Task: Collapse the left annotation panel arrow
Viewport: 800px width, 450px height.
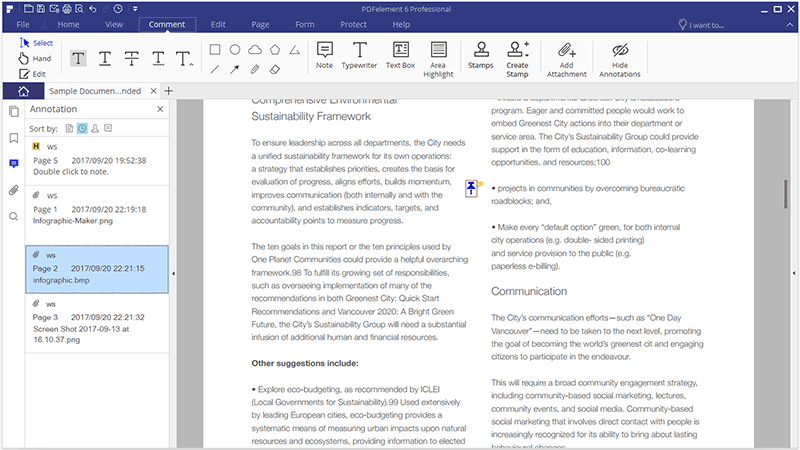Action: (x=173, y=273)
